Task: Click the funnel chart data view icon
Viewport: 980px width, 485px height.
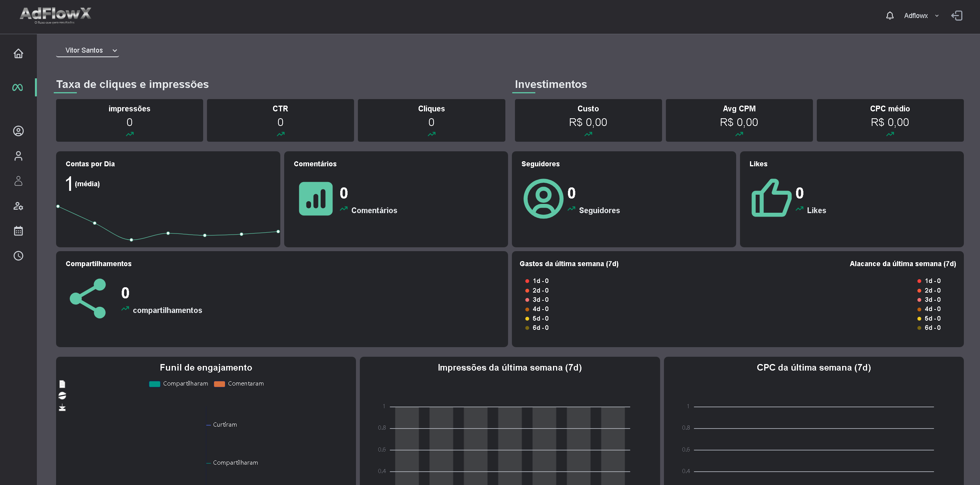Action: (x=62, y=384)
